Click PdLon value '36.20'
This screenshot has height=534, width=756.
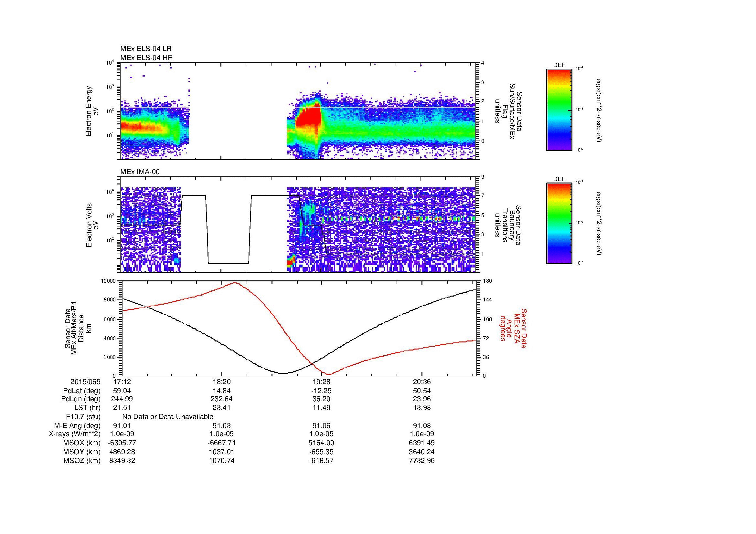(322, 399)
